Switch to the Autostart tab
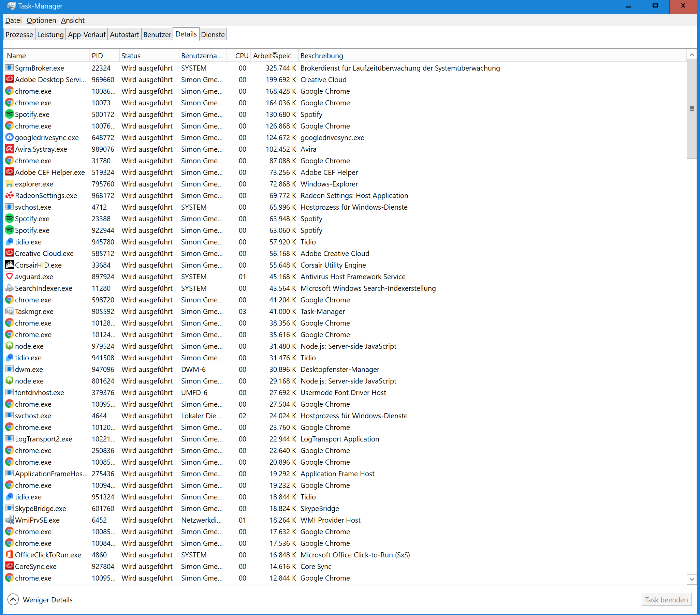700x615 pixels. pyautogui.click(x=124, y=34)
